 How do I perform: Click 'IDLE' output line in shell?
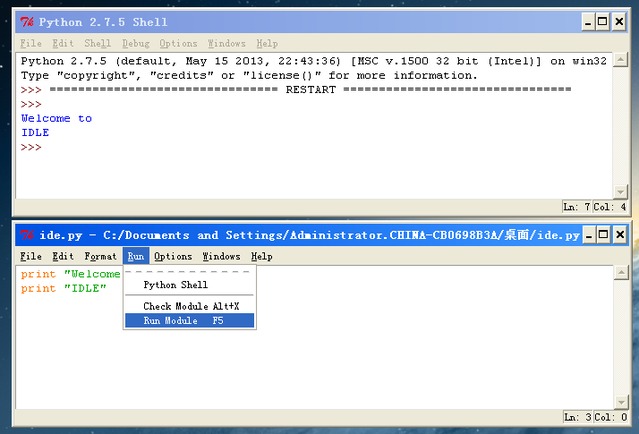(x=35, y=133)
